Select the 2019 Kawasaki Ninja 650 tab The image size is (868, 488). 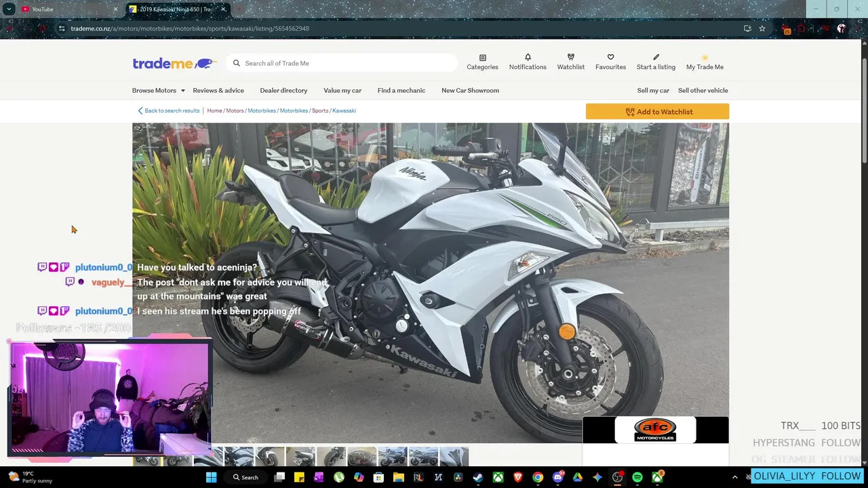(178, 9)
